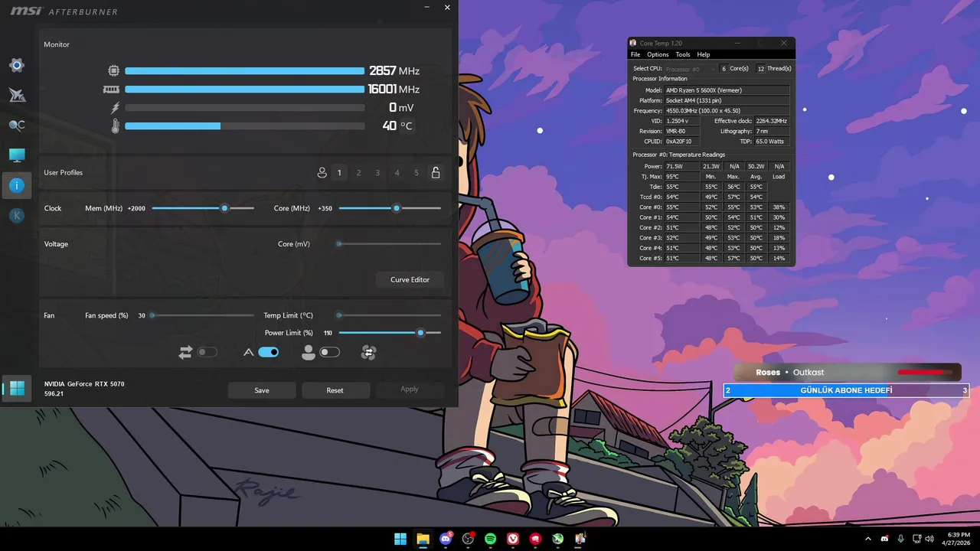Click the Frequency value in Core Temp
This screenshot has height=551, width=980.
click(727, 111)
